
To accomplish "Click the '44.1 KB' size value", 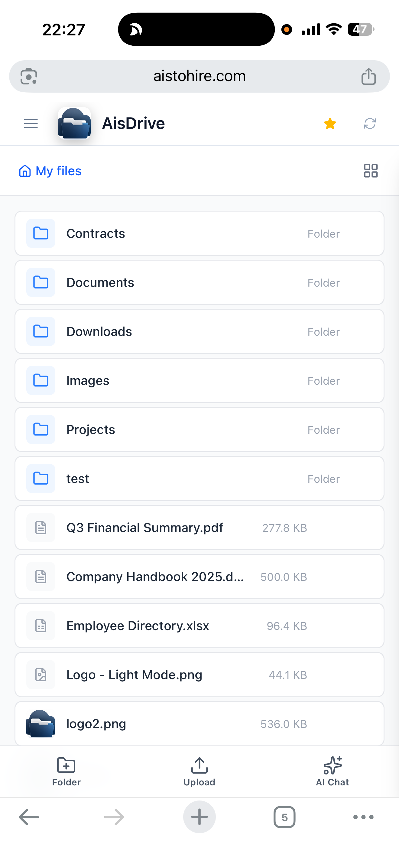I will (x=288, y=675).
